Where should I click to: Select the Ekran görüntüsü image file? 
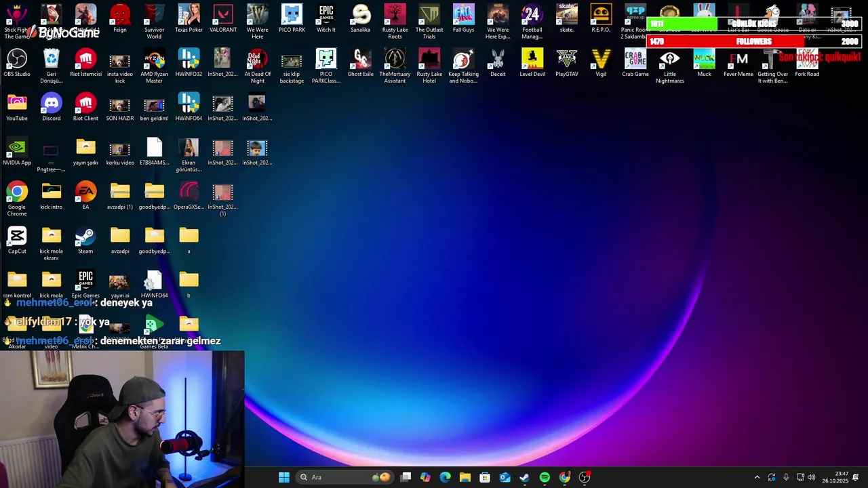pos(189,155)
